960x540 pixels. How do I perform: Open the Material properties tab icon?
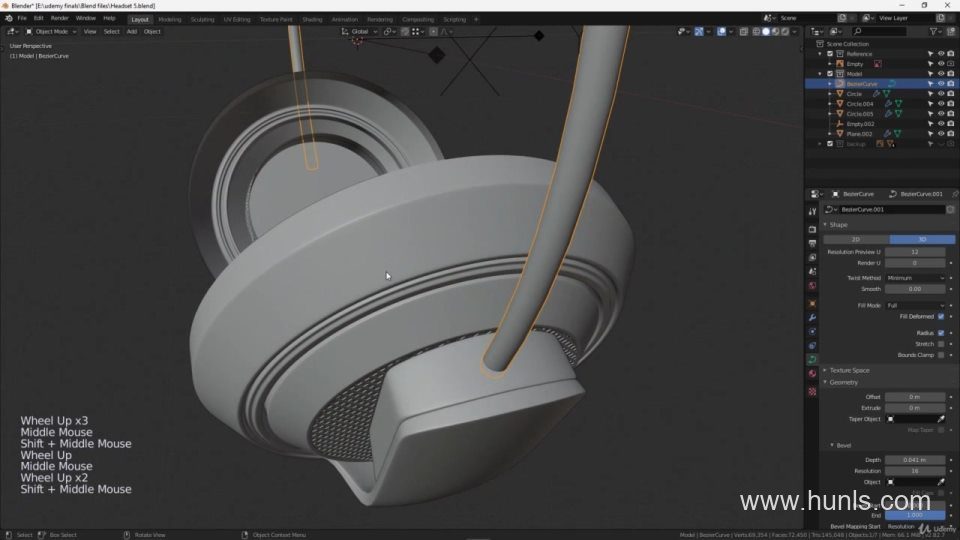click(812, 374)
